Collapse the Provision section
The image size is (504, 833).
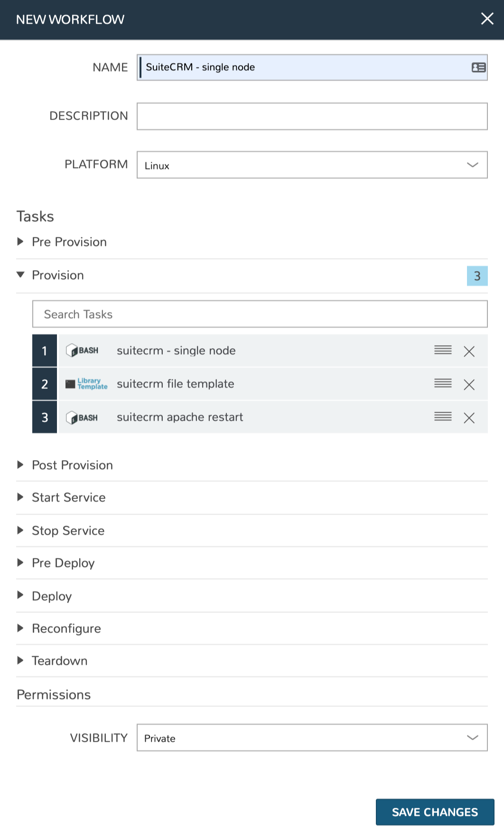pyautogui.click(x=21, y=275)
